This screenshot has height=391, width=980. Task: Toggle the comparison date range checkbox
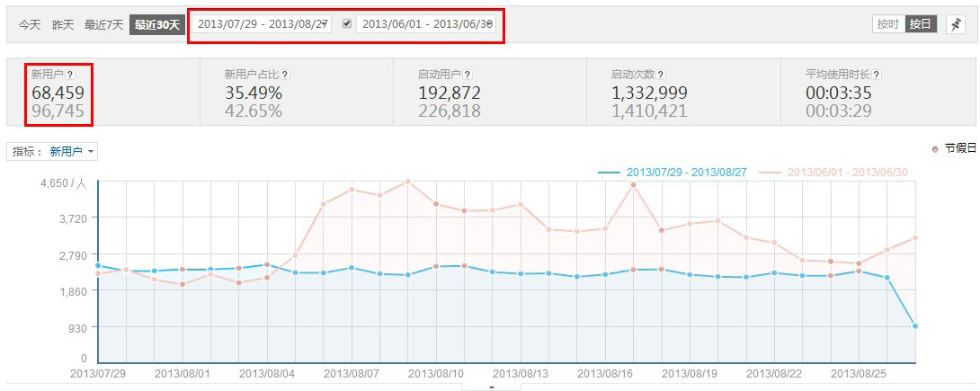click(x=347, y=23)
